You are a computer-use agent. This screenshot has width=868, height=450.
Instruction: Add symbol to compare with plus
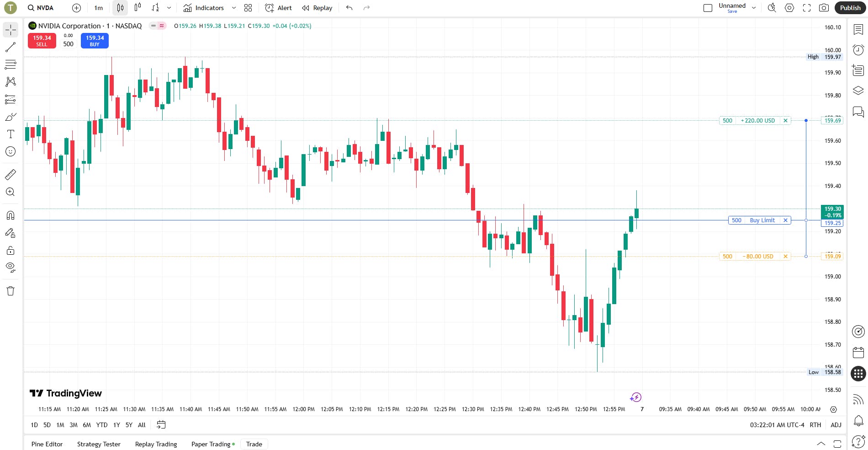[x=76, y=8]
